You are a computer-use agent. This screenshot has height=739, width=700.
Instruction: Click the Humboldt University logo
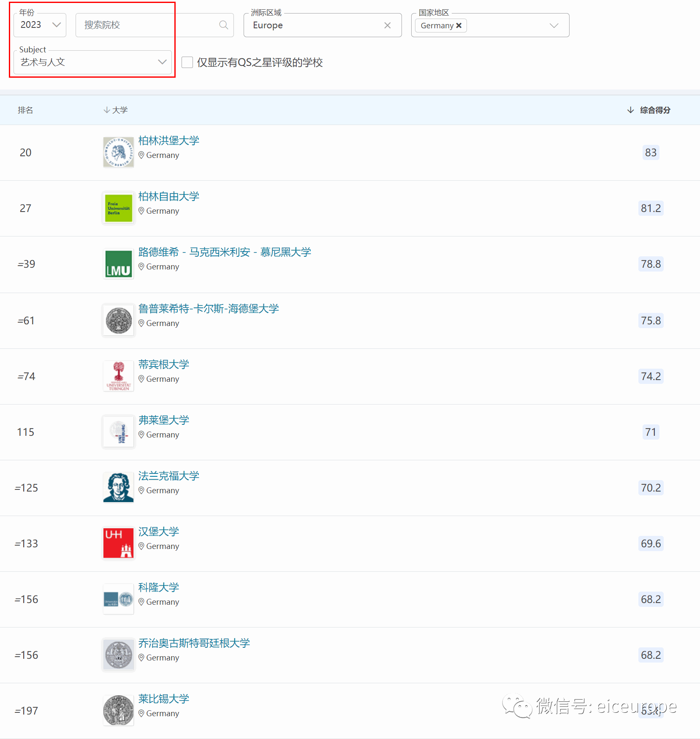pos(119,152)
